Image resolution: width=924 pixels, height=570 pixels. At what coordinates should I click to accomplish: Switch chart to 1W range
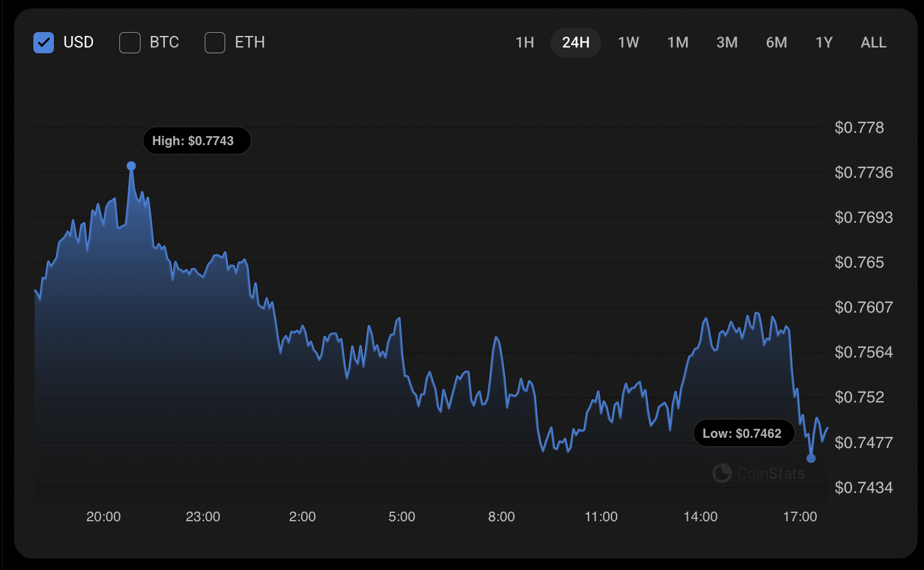[x=628, y=43]
